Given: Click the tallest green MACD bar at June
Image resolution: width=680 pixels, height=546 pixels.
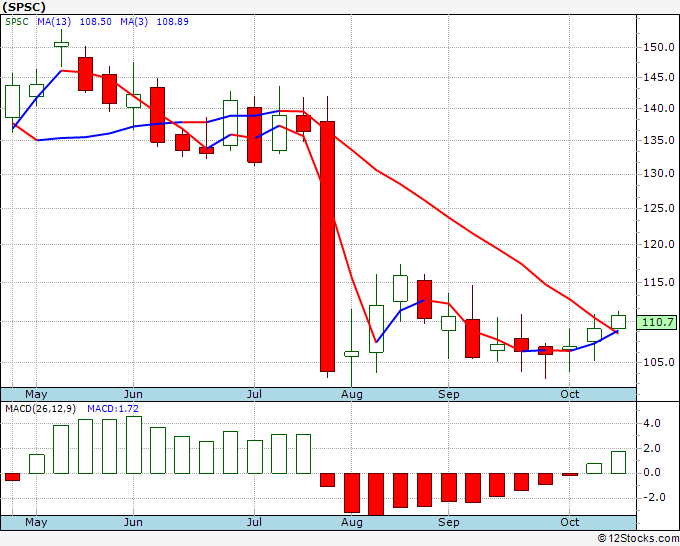Looking at the screenshot, I should coord(134,445).
